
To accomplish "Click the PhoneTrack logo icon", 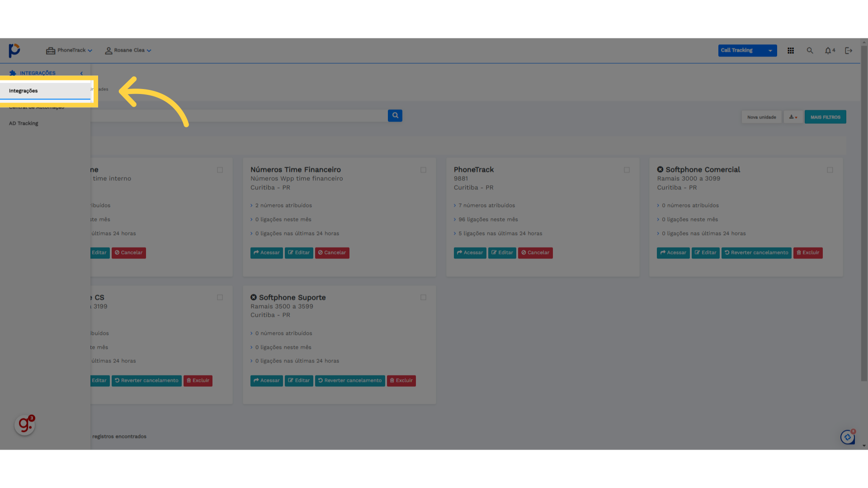I will [x=14, y=50].
